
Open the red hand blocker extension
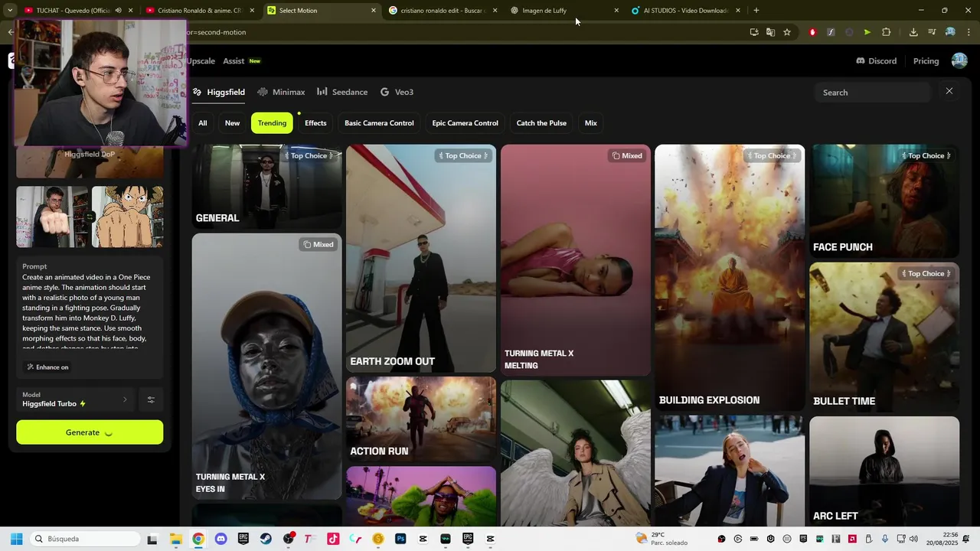point(812,32)
